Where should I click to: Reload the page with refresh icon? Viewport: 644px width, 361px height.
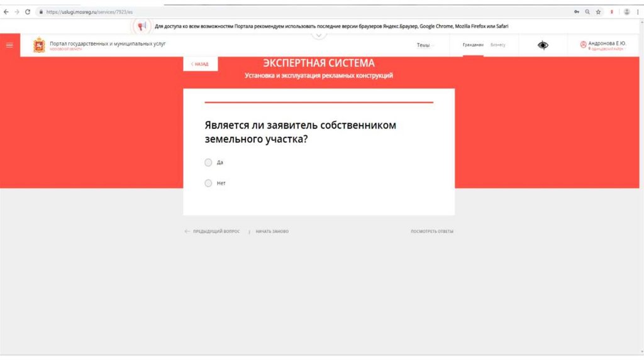(28, 12)
